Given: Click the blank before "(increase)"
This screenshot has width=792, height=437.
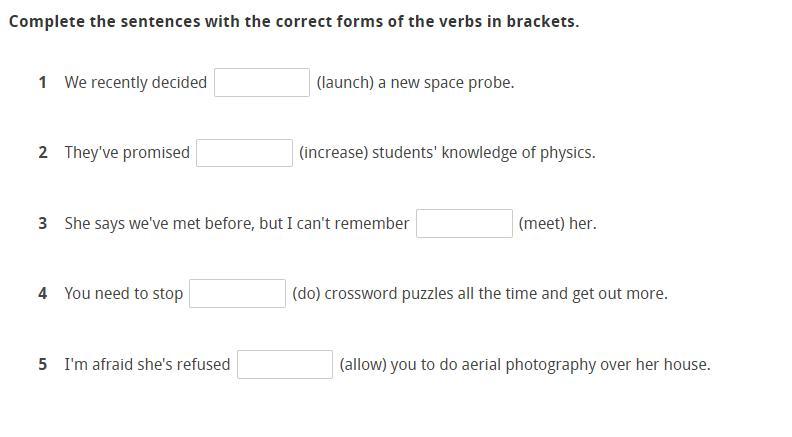Looking at the screenshot, I should [x=244, y=153].
